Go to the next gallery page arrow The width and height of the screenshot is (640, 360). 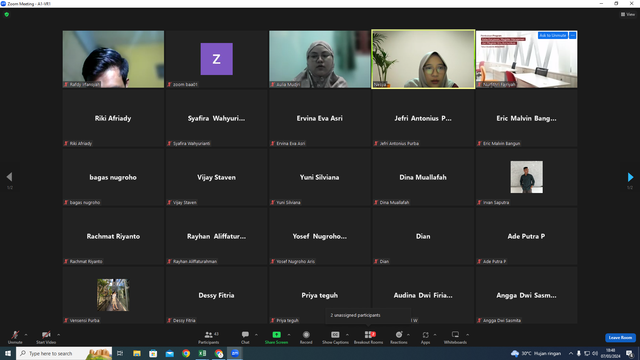pyautogui.click(x=630, y=177)
